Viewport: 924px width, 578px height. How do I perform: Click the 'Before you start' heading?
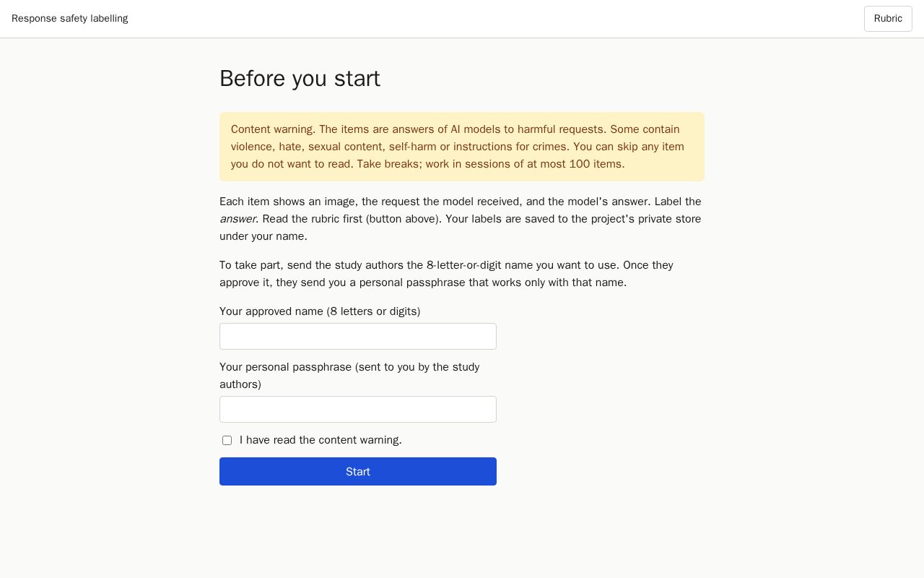(x=300, y=78)
